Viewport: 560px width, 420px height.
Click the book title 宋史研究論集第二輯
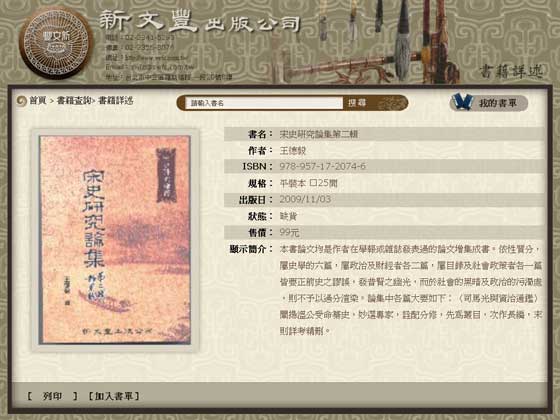pyautogui.click(x=319, y=134)
